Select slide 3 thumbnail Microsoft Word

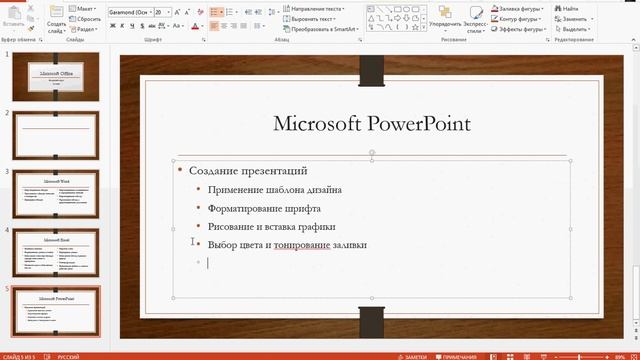56,194
